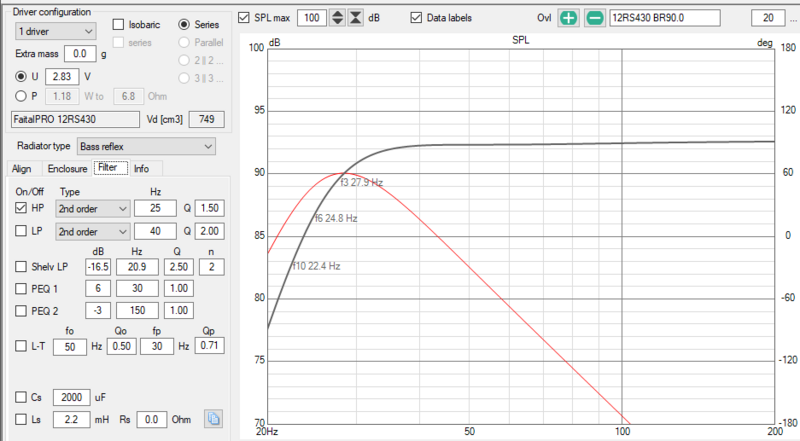
Task: Switch to the Info tab
Action: tap(141, 169)
